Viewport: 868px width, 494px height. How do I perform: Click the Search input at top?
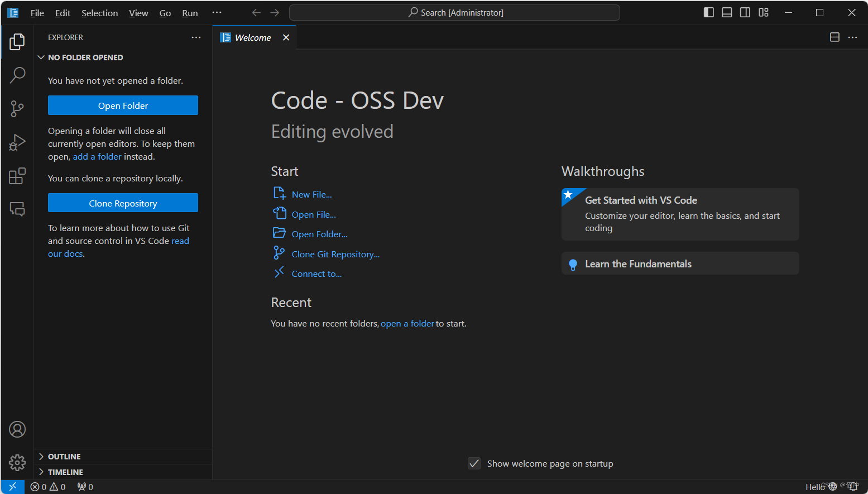tap(454, 12)
